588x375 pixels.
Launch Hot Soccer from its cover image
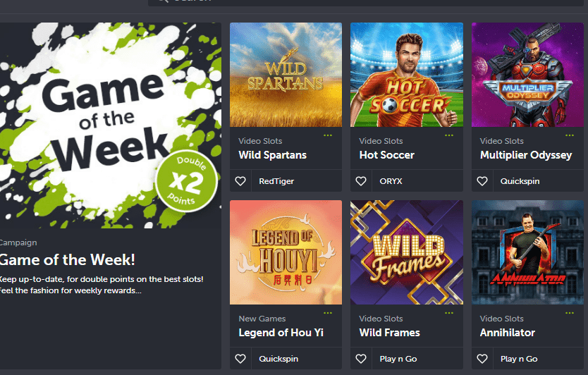click(x=407, y=75)
